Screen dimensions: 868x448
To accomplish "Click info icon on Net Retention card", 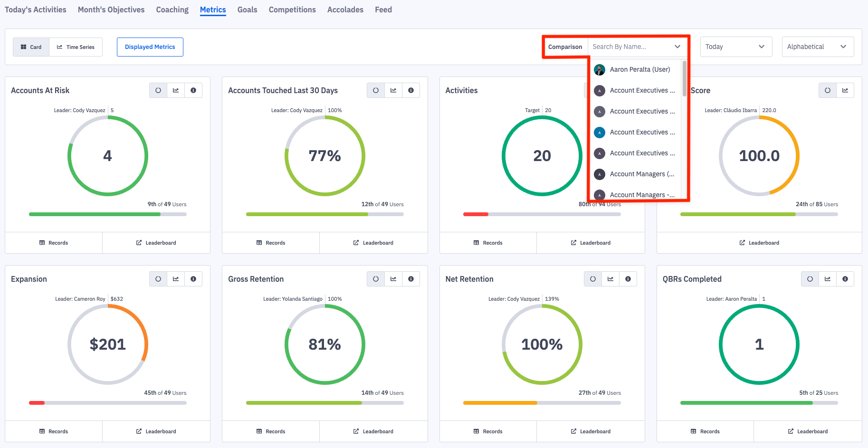I will click(628, 279).
